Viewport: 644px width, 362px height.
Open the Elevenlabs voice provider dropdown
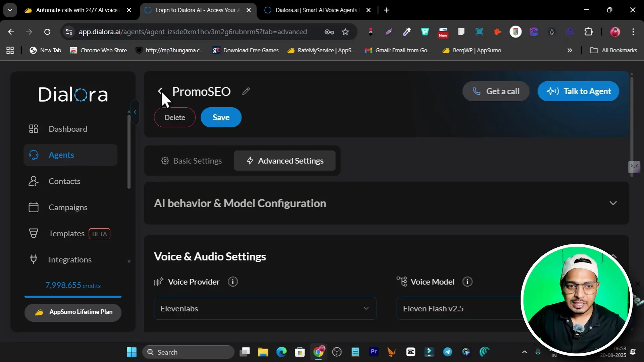coord(265,308)
